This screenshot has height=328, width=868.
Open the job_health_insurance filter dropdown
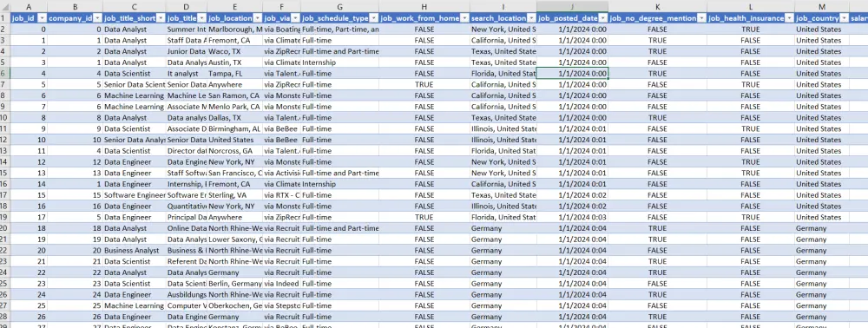(x=789, y=18)
